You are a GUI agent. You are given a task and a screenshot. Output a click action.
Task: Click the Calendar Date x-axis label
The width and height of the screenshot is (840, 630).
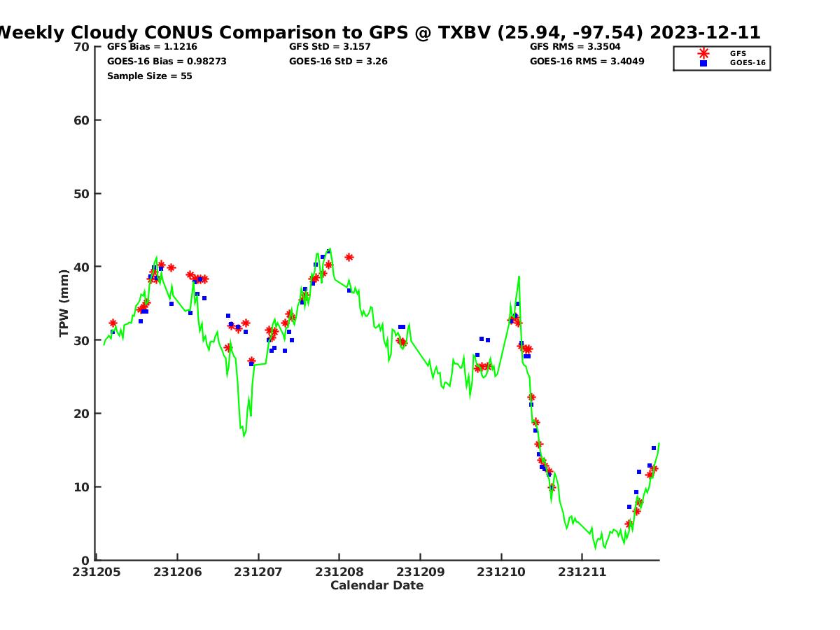[x=377, y=586]
